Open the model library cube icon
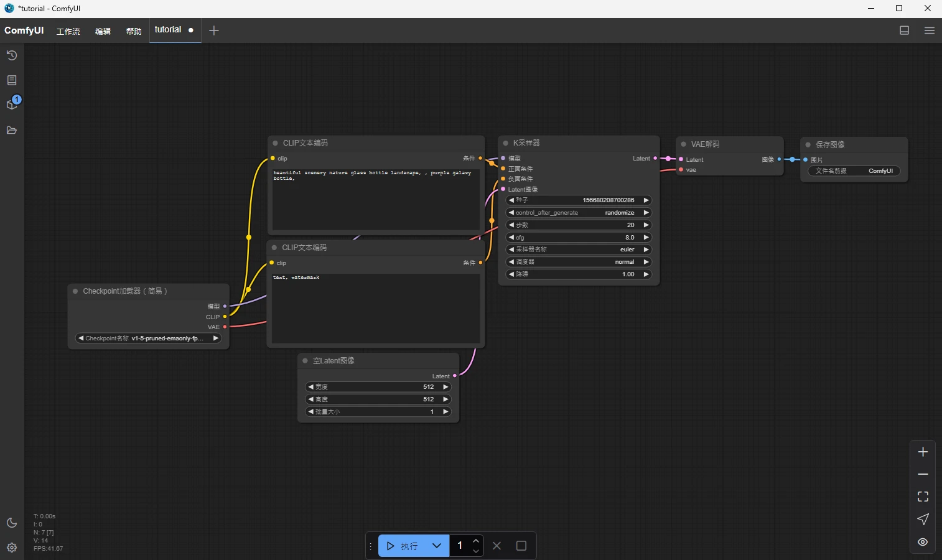This screenshot has width=942, height=560. (x=12, y=105)
